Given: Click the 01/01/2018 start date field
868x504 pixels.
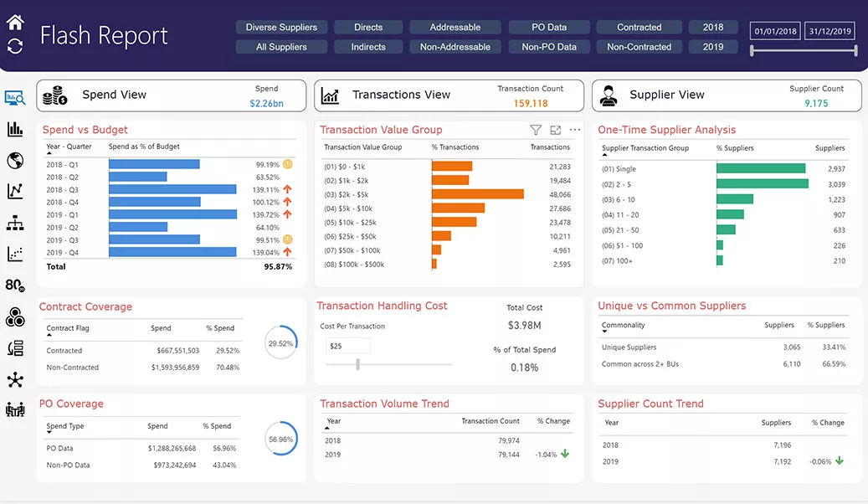Looking at the screenshot, I should [x=774, y=30].
